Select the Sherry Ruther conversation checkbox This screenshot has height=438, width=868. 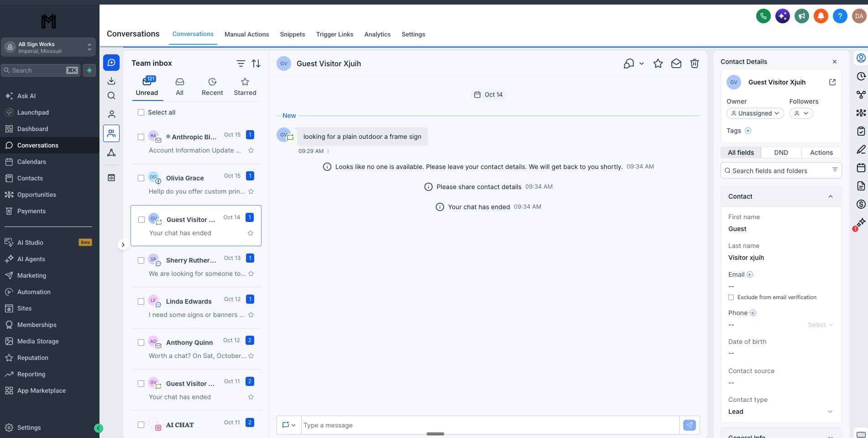tap(141, 260)
